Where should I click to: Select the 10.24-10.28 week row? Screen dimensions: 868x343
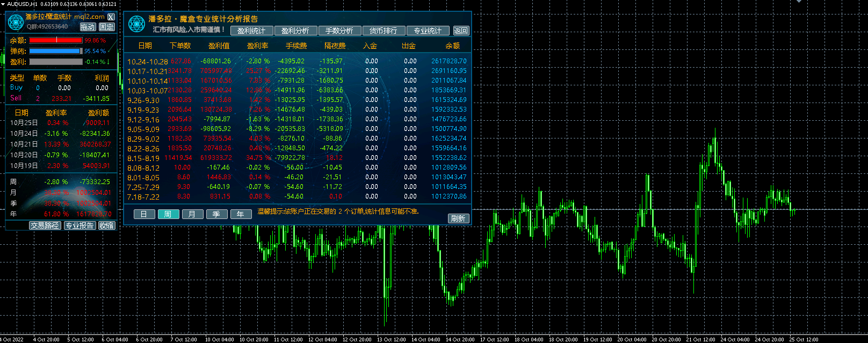point(297,61)
